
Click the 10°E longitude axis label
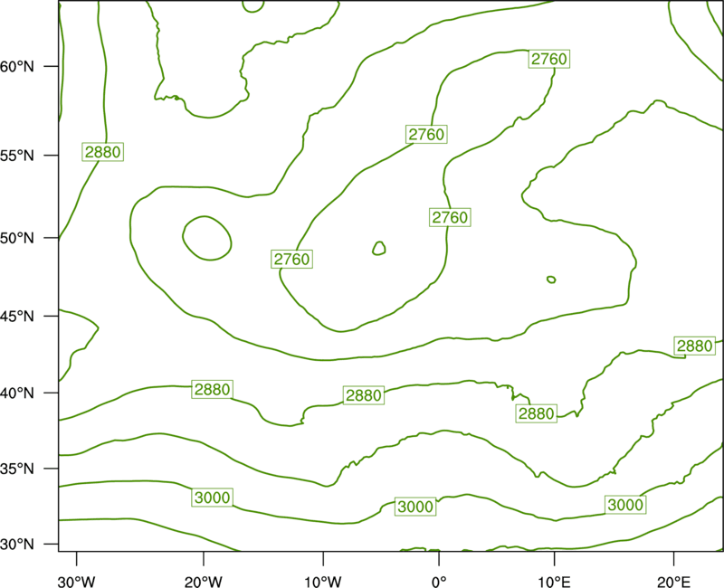[554, 582]
